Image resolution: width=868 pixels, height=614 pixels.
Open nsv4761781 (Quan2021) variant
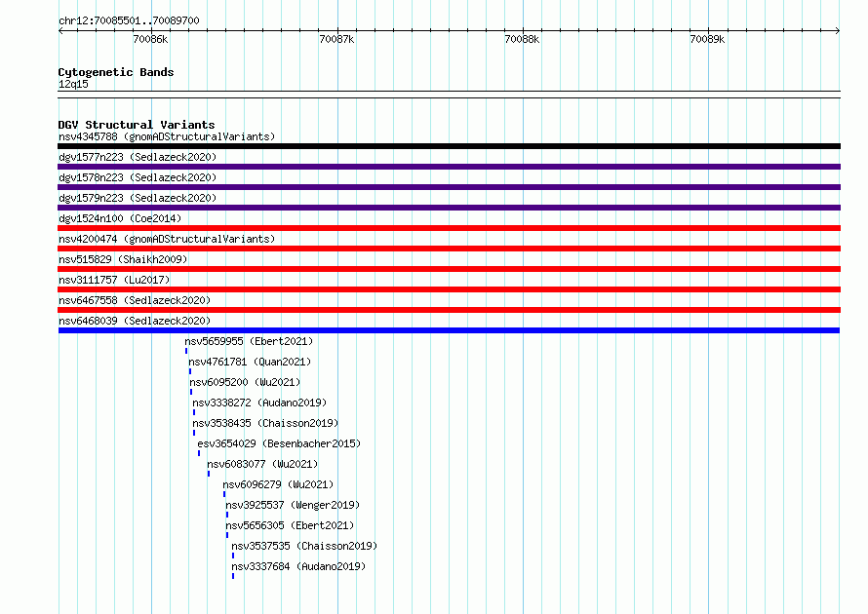pyautogui.click(x=250, y=362)
